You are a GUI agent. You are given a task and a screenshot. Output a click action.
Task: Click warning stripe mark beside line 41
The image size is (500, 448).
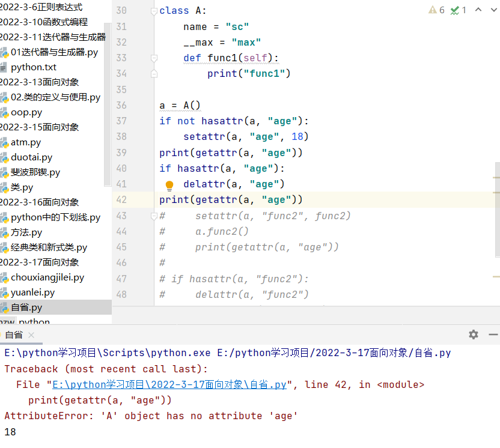coord(496,178)
